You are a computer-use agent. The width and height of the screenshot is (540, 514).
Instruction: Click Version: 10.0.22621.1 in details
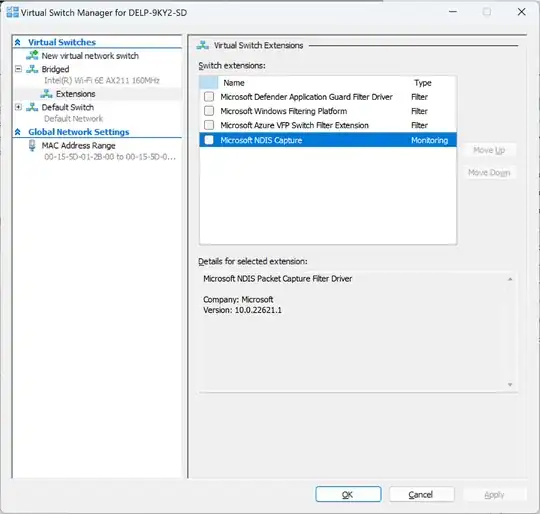[242, 310]
